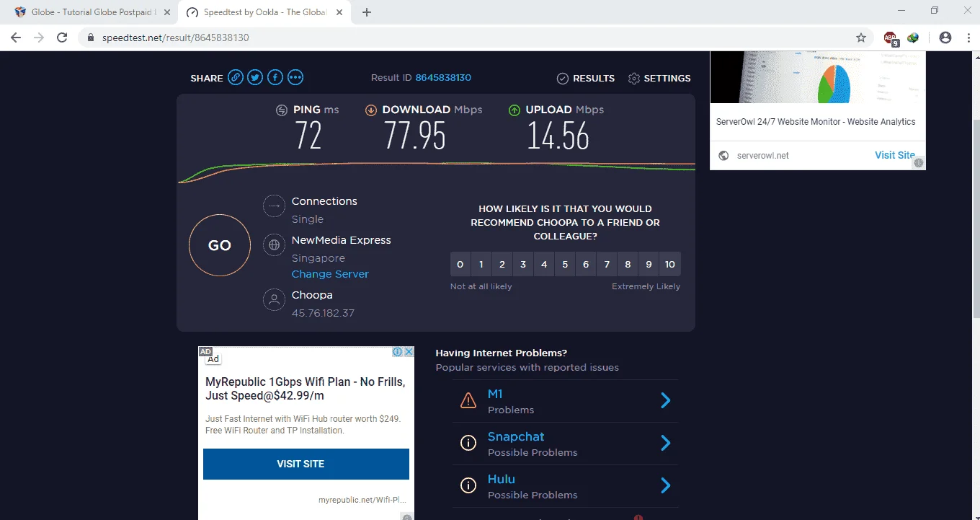980x520 pixels.
Task: Rate recommendation score 1
Action: click(x=481, y=265)
